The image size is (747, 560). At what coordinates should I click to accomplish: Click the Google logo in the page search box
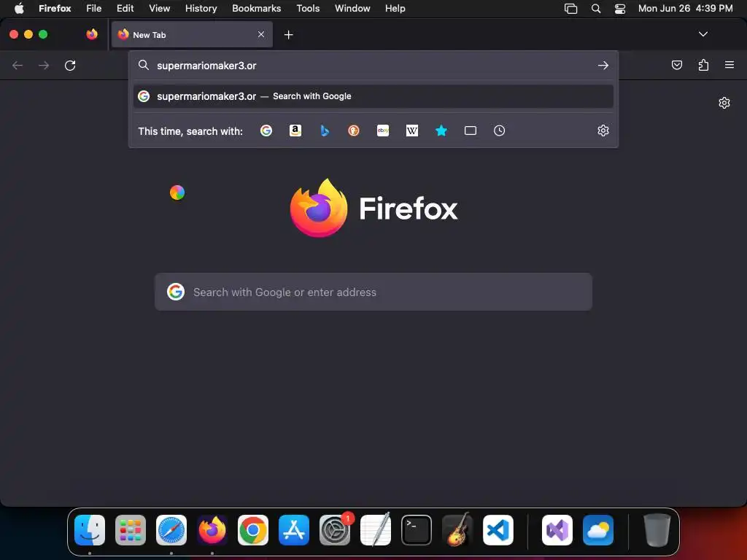(175, 292)
